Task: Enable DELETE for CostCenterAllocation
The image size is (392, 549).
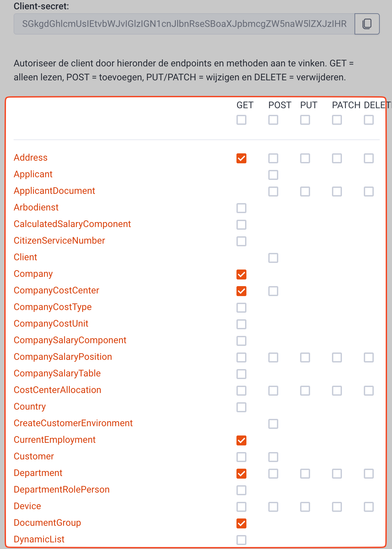Action: tap(369, 391)
